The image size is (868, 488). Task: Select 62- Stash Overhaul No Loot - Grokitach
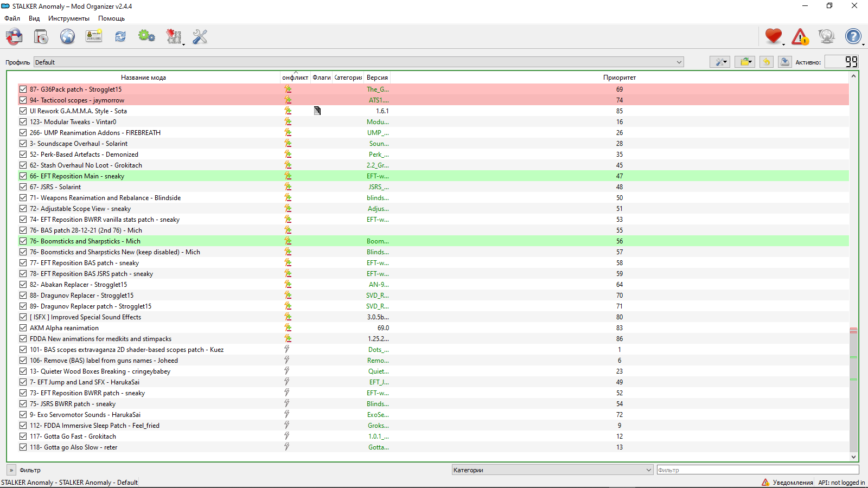click(x=433, y=165)
